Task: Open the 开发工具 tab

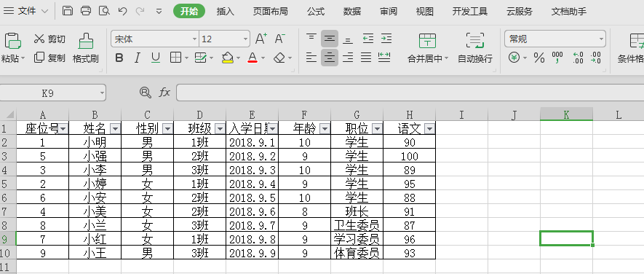Action: click(x=470, y=11)
